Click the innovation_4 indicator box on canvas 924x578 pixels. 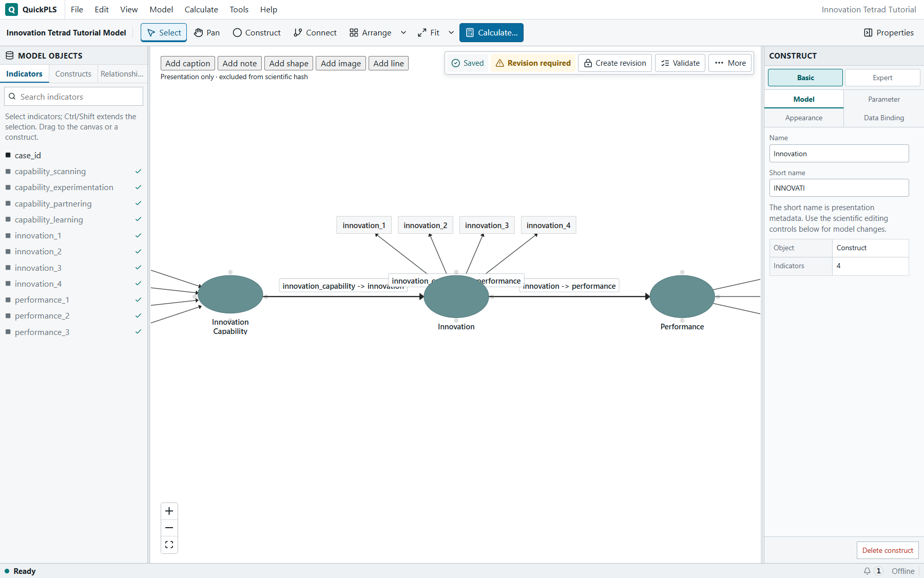548,225
